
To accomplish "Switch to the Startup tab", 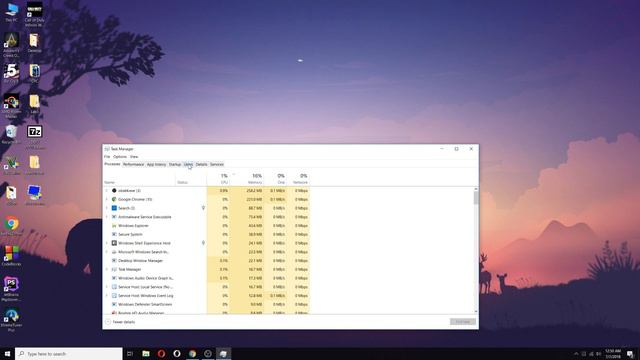I will [175, 164].
